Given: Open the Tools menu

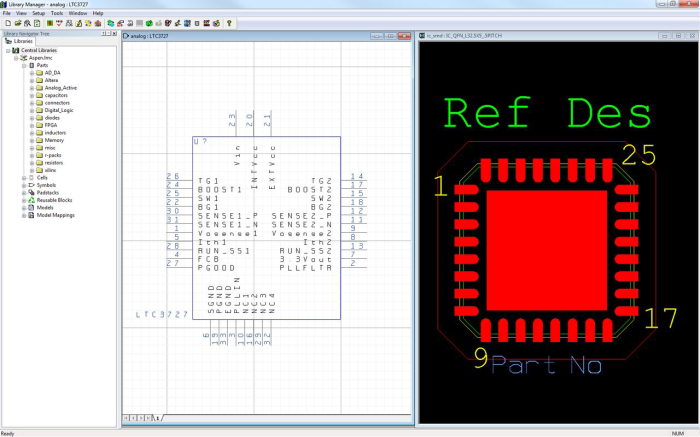Looking at the screenshot, I should (x=57, y=13).
